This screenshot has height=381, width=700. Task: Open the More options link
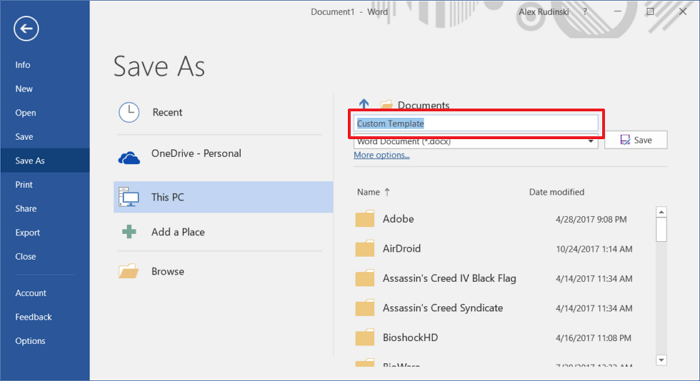[382, 155]
